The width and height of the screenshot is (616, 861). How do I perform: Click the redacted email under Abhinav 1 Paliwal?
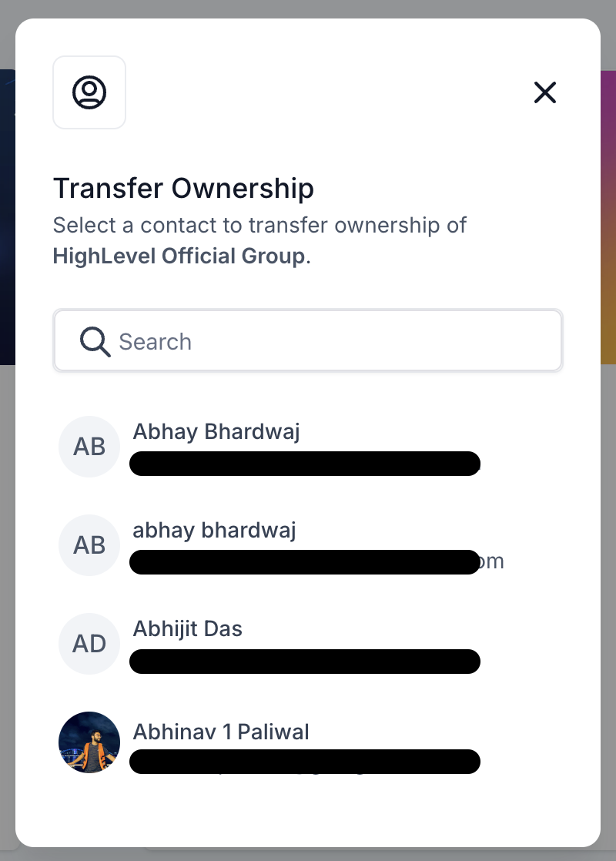[305, 761]
